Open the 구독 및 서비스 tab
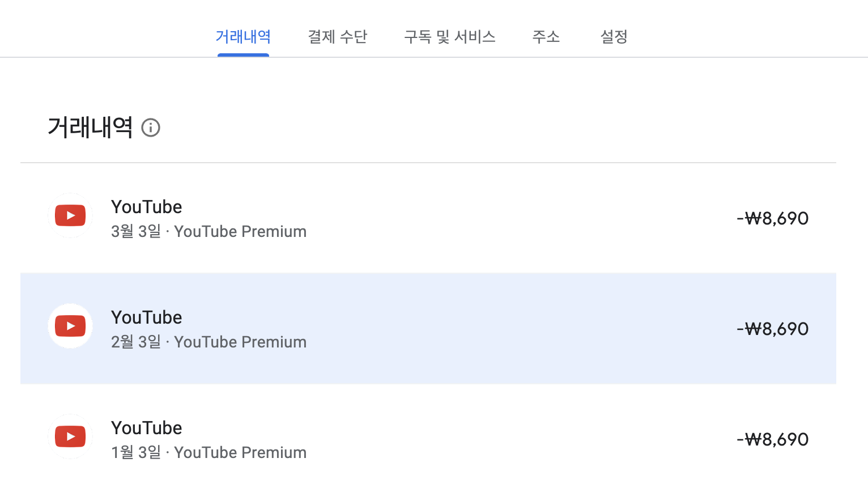This screenshot has width=868, height=492. tap(449, 37)
